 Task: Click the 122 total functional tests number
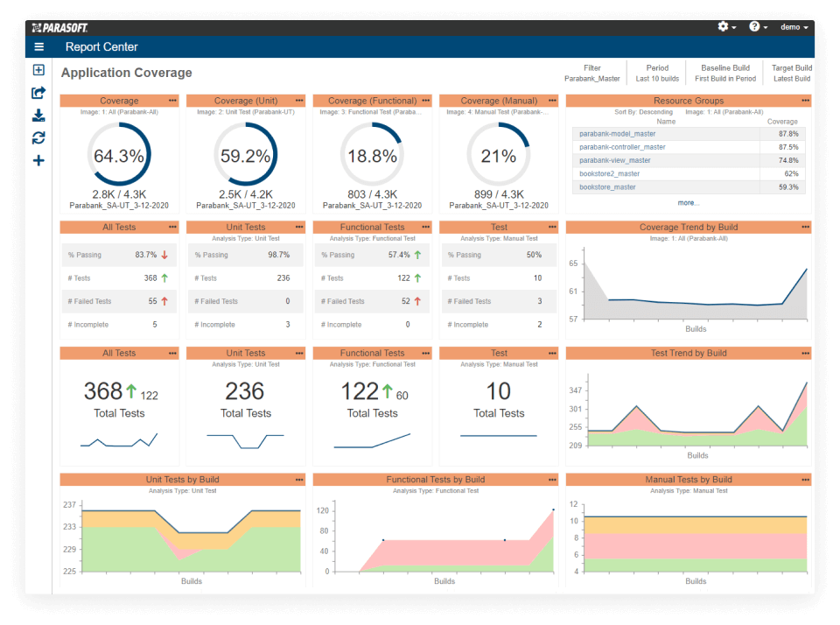click(x=360, y=391)
